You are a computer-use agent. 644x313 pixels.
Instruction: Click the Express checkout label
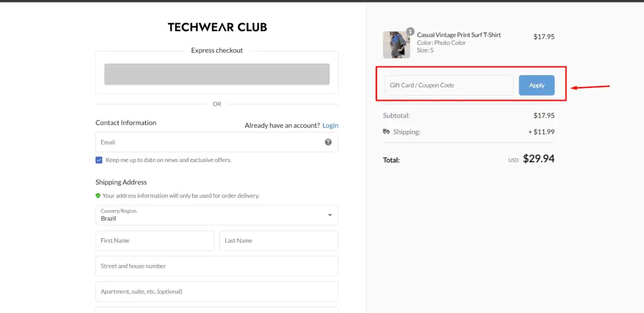tap(217, 51)
